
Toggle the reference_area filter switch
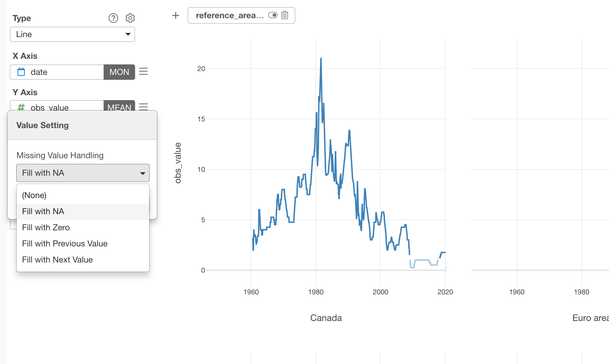coord(273,15)
